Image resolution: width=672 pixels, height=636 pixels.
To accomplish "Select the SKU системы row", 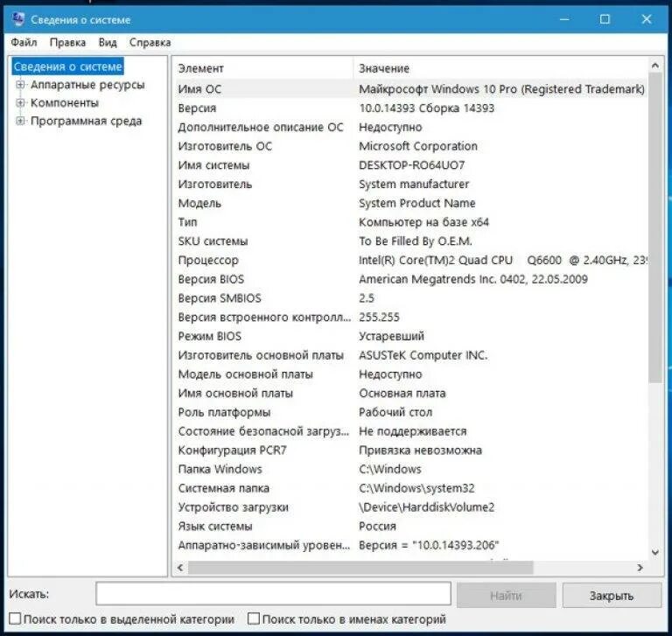I will [x=411, y=241].
